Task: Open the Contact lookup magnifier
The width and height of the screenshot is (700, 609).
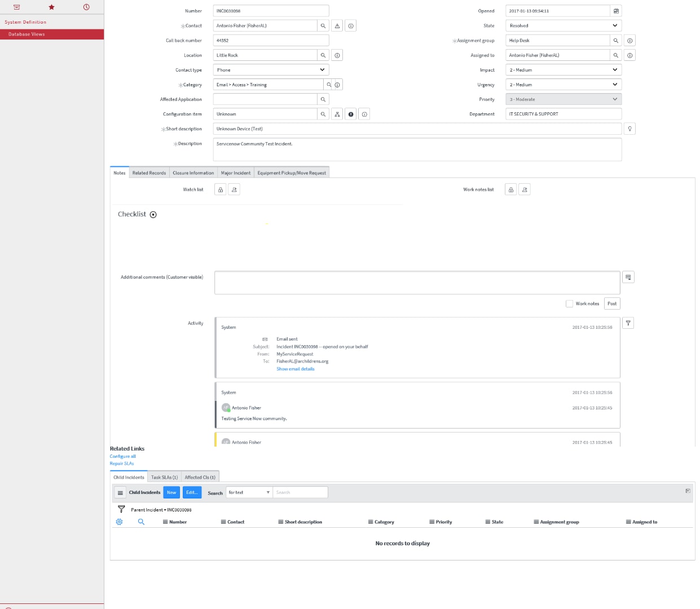Action: (323, 26)
